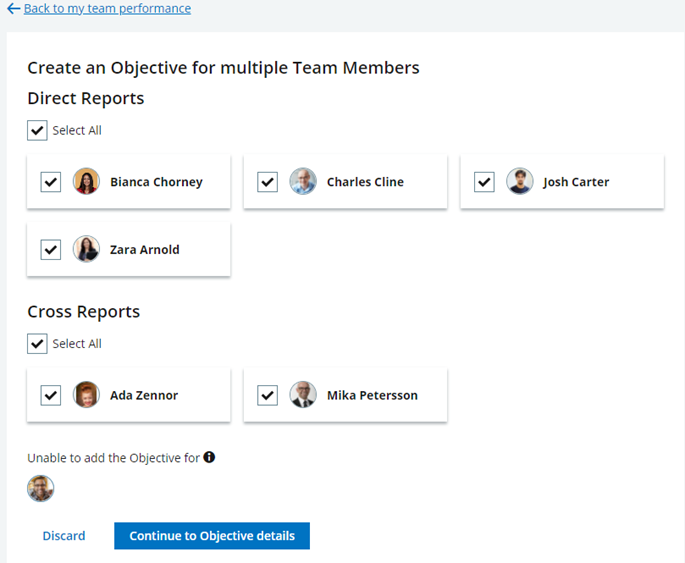Open Back to my team performance link

coord(106,9)
